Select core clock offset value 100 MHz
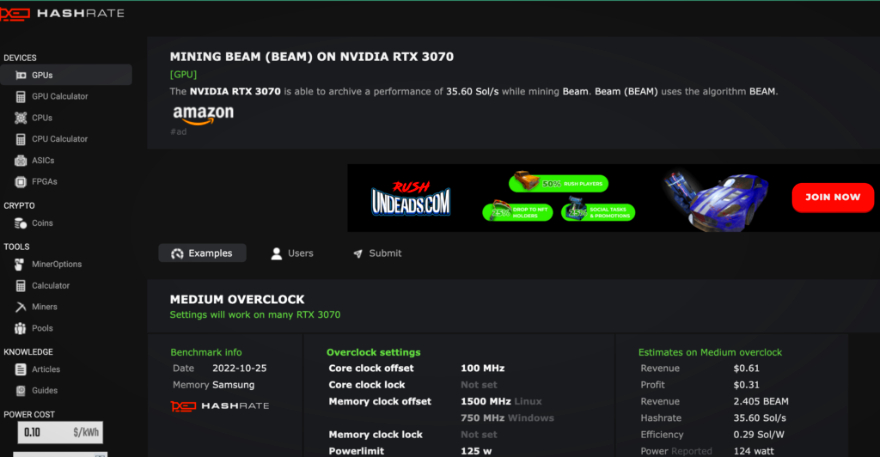880x457 pixels. click(483, 369)
